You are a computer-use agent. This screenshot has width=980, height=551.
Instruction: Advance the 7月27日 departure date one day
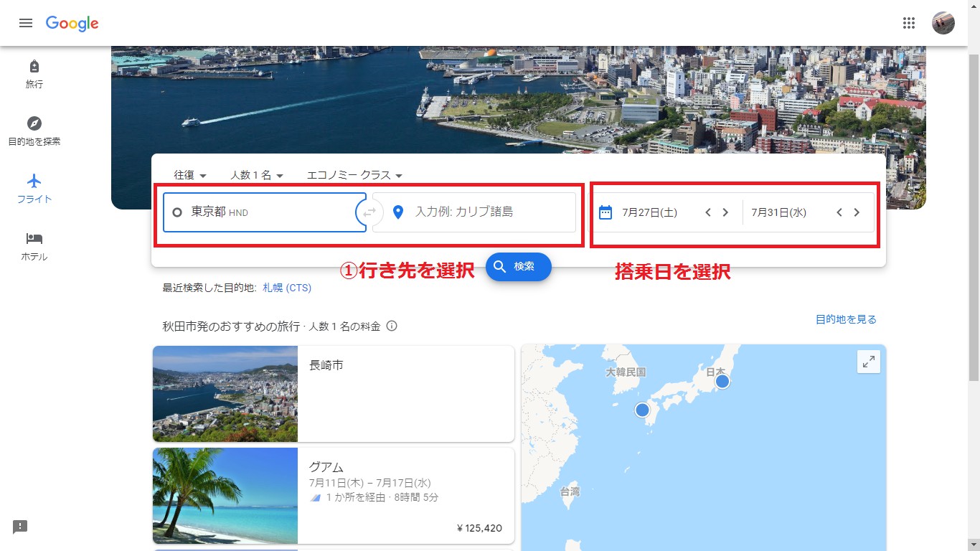(x=725, y=212)
